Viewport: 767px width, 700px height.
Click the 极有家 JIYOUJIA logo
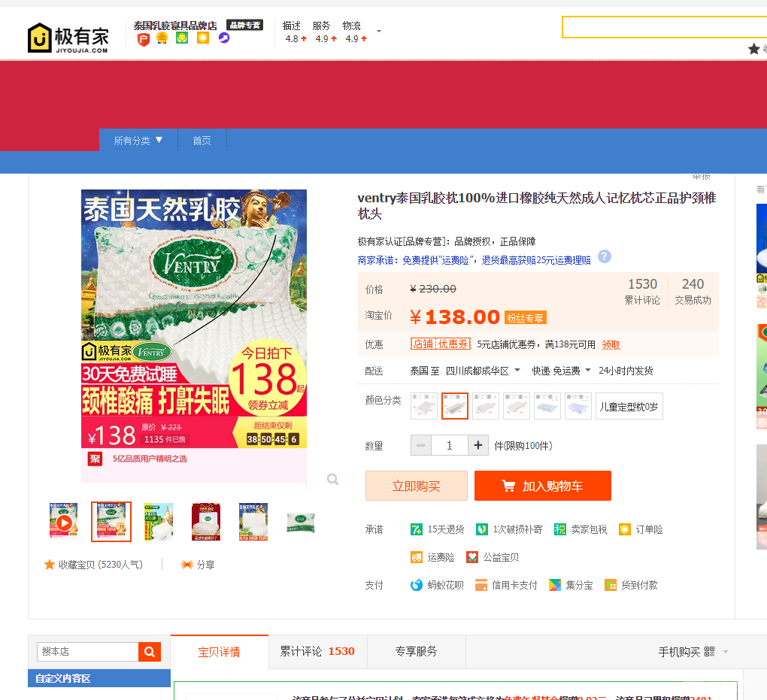(x=68, y=38)
